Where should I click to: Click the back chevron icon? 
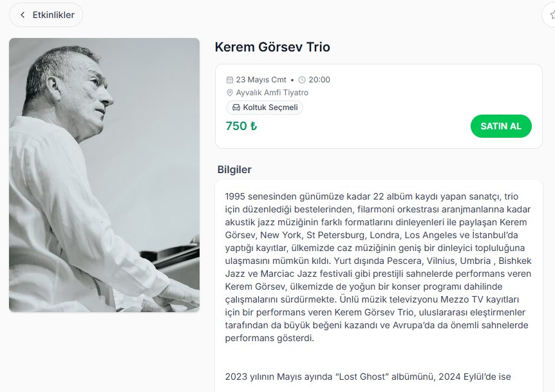tap(23, 15)
